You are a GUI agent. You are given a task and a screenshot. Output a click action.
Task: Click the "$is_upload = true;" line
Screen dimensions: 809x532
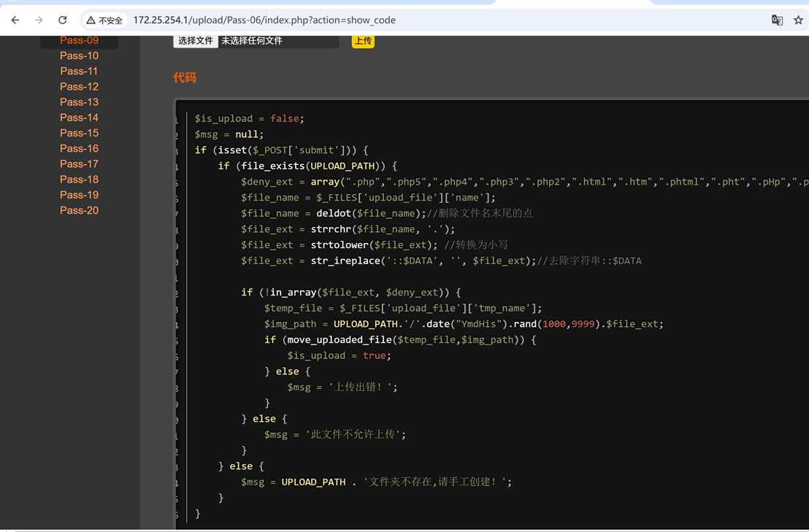340,355
